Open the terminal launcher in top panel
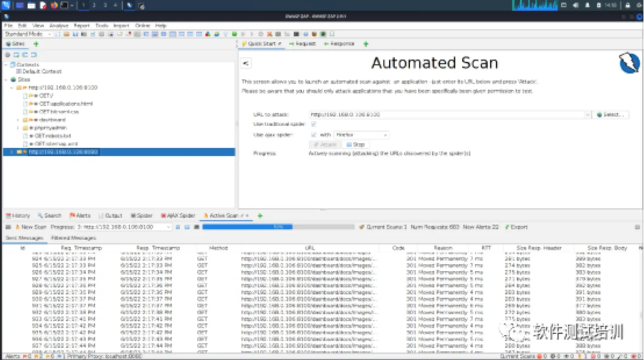Screen dimensions: 644x360 pyautogui.click(x=64, y=6)
